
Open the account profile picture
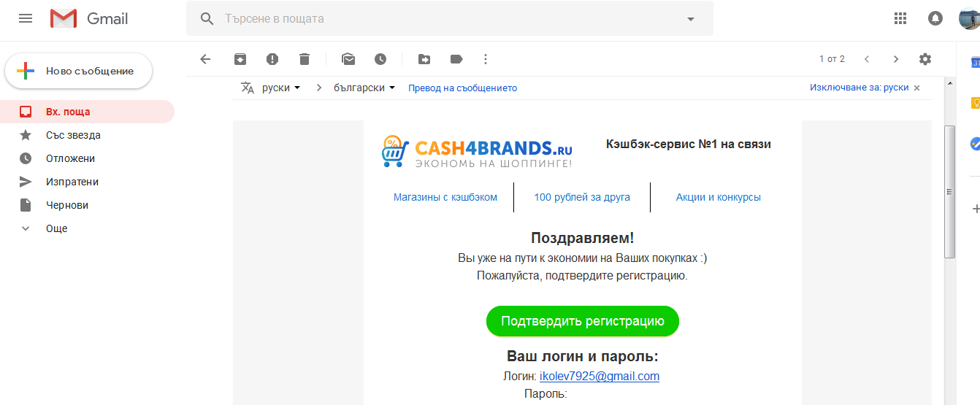[x=969, y=18]
